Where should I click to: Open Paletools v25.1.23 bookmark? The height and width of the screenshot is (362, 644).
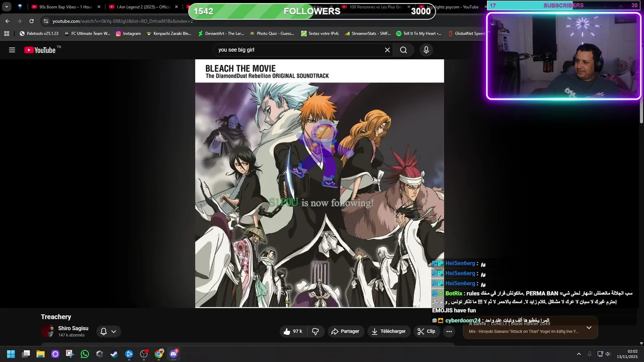tap(39, 34)
